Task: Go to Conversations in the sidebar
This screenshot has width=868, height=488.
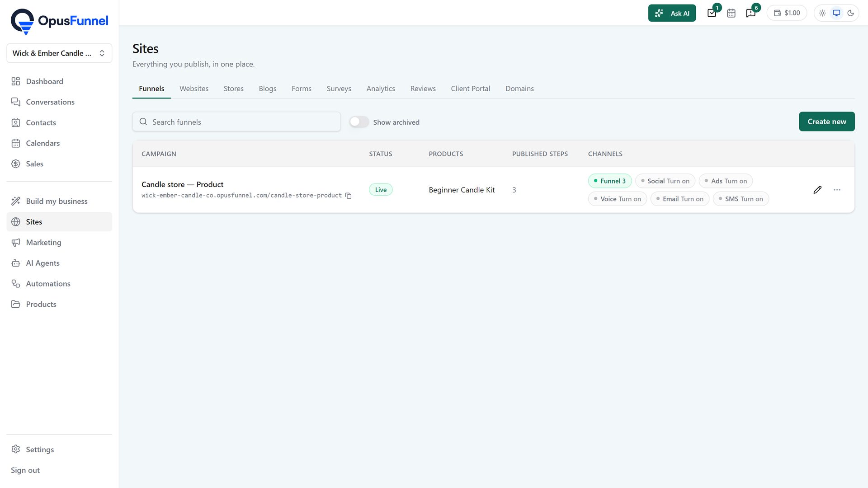Action: point(59,102)
